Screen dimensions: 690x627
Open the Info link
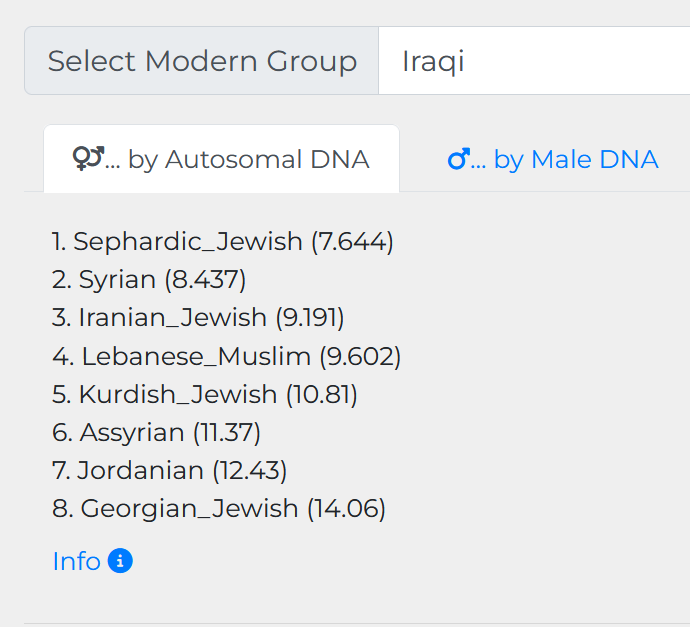pyautogui.click(x=92, y=561)
